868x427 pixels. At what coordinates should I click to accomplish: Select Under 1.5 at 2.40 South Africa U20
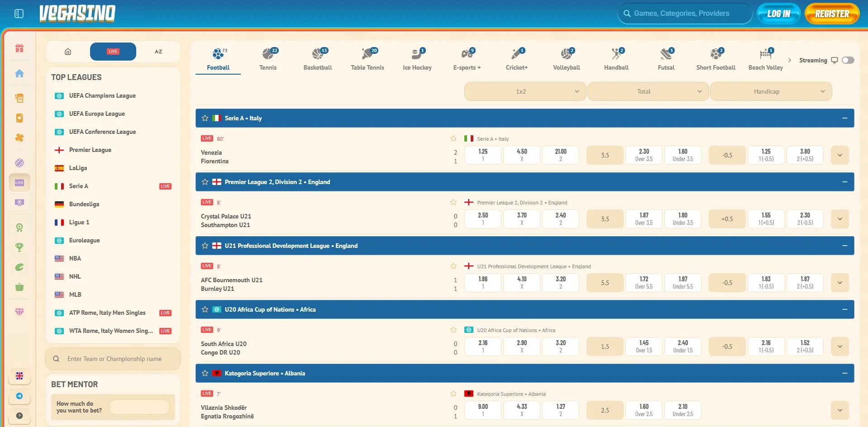(x=683, y=346)
